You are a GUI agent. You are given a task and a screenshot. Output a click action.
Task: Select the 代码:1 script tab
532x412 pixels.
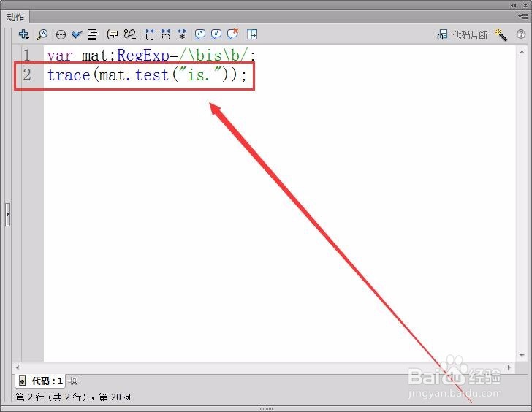[x=40, y=381]
